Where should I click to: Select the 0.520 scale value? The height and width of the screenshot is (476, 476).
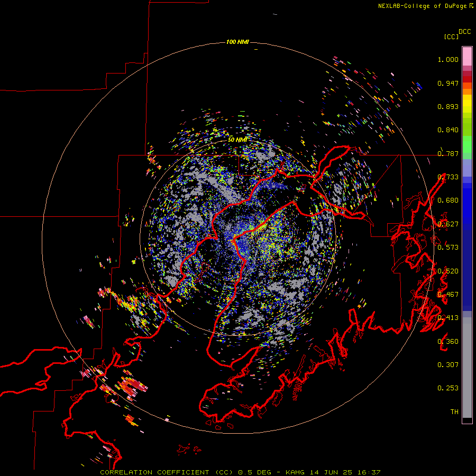click(x=448, y=271)
